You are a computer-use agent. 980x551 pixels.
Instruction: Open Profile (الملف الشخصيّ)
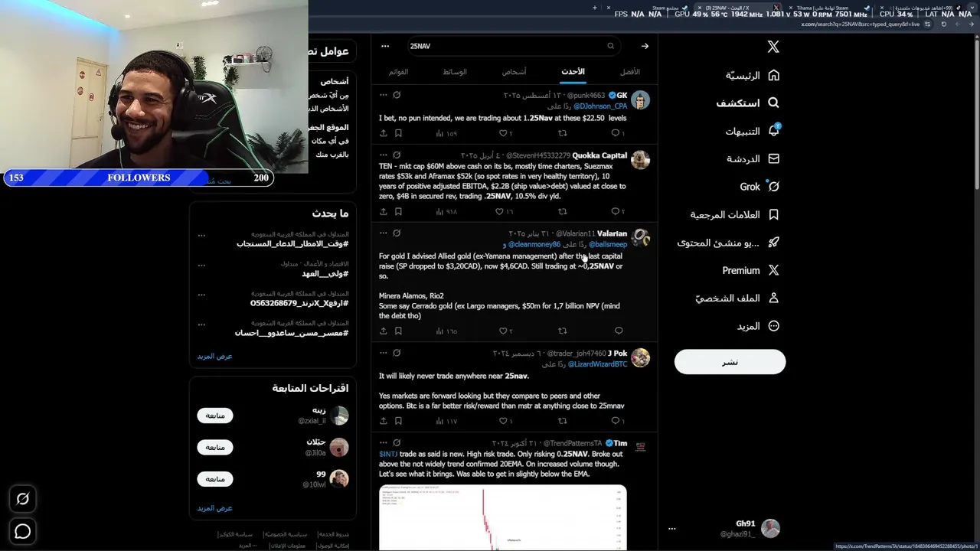pyautogui.click(x=737, y=298)
